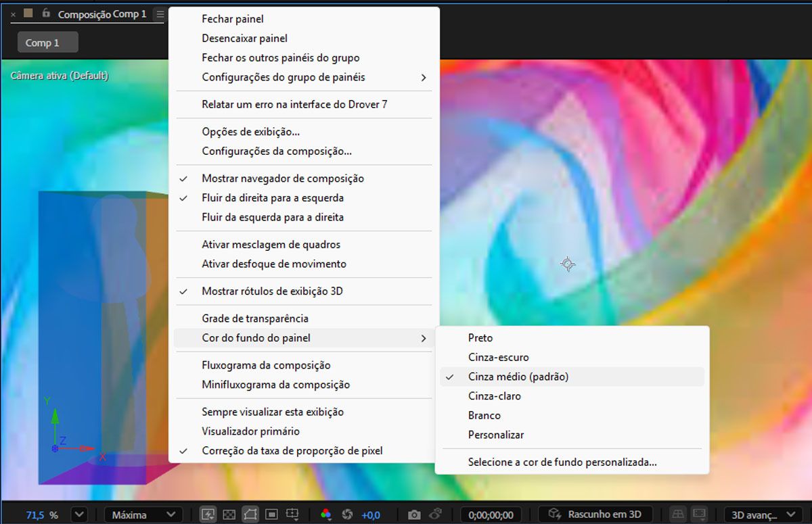Click the Reset Exposure aperture icon

pos(346,514)
